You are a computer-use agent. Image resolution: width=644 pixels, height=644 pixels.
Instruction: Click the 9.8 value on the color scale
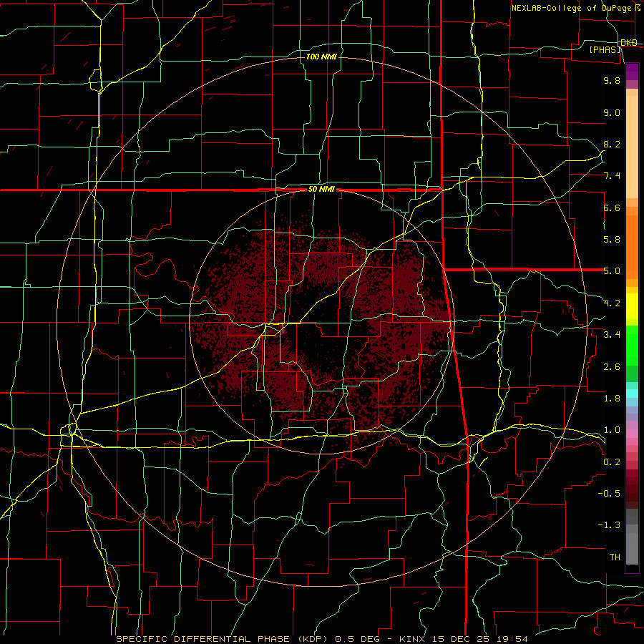612,80
